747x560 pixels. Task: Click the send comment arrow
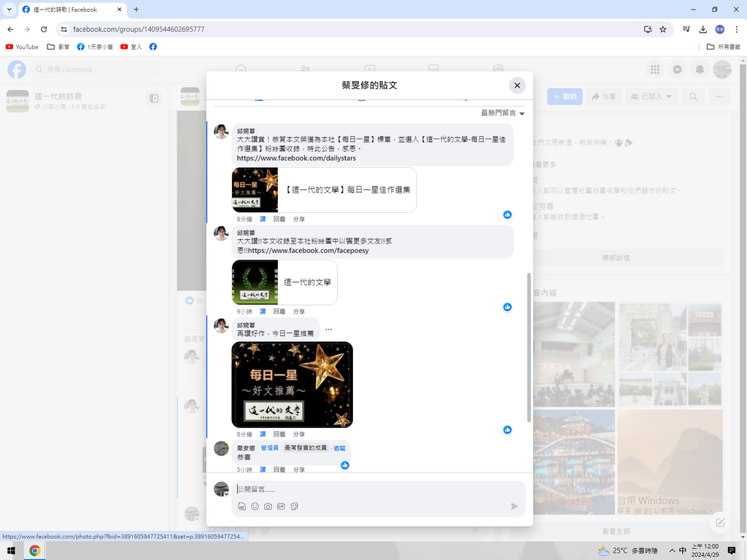[514, 506]
